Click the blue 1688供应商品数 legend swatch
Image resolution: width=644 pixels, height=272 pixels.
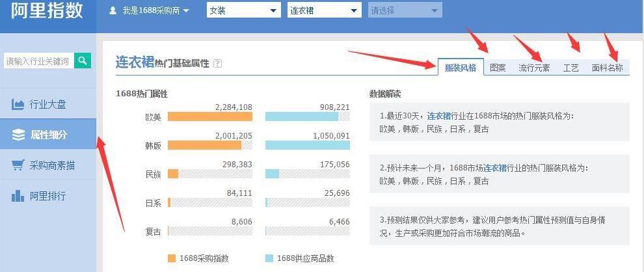269,258
